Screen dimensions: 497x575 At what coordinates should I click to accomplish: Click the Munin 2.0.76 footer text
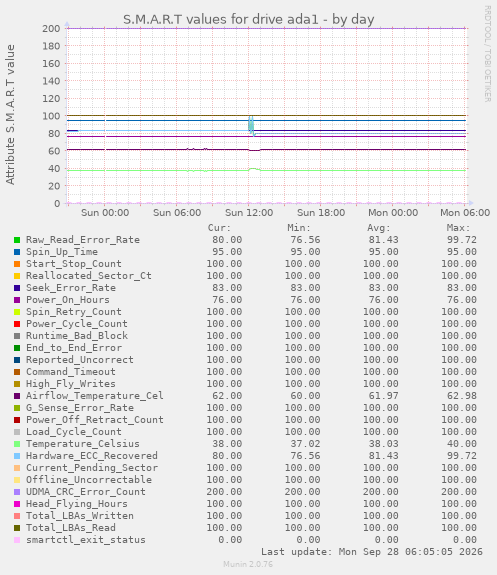pyautogui.click(x=248, y=564)
